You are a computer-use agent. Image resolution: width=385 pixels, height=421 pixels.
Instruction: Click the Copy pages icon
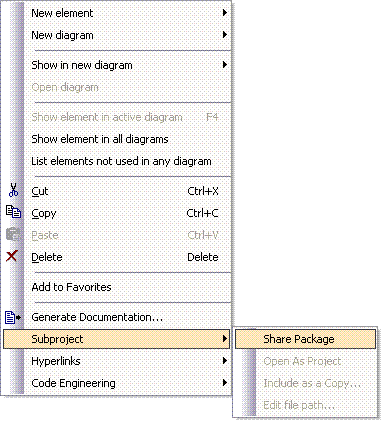14,212
